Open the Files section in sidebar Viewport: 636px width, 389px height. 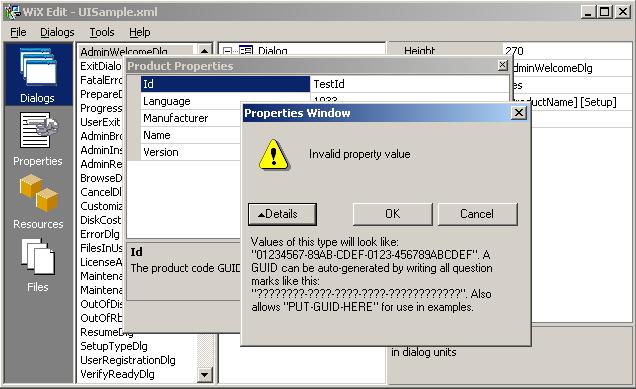(x=38, y=265)
